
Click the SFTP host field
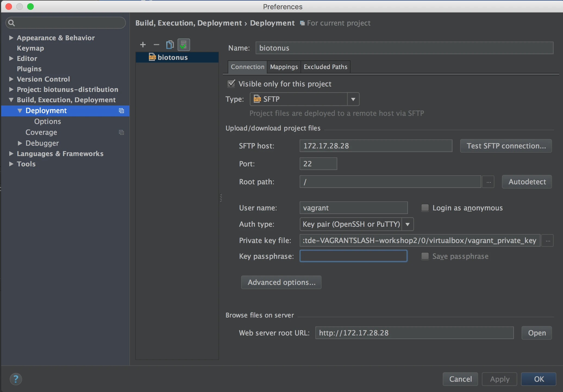click(376, 146)
